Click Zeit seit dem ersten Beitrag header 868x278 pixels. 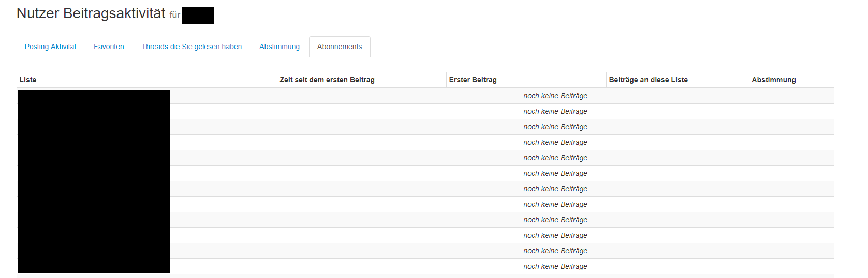[327, 80]
